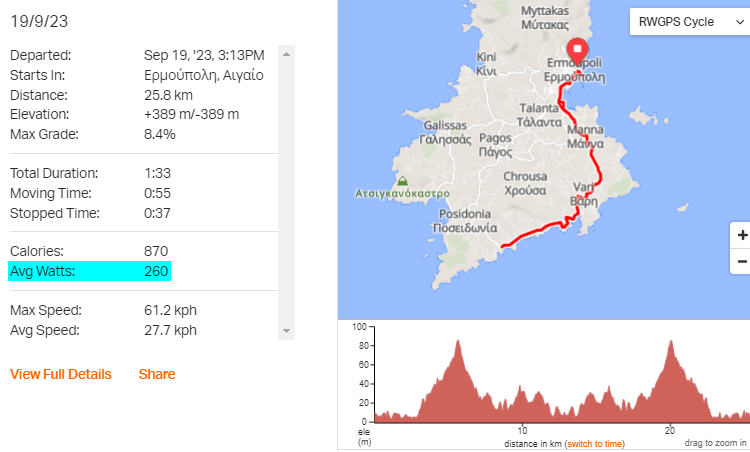Click the Share link

pos(157,374)
